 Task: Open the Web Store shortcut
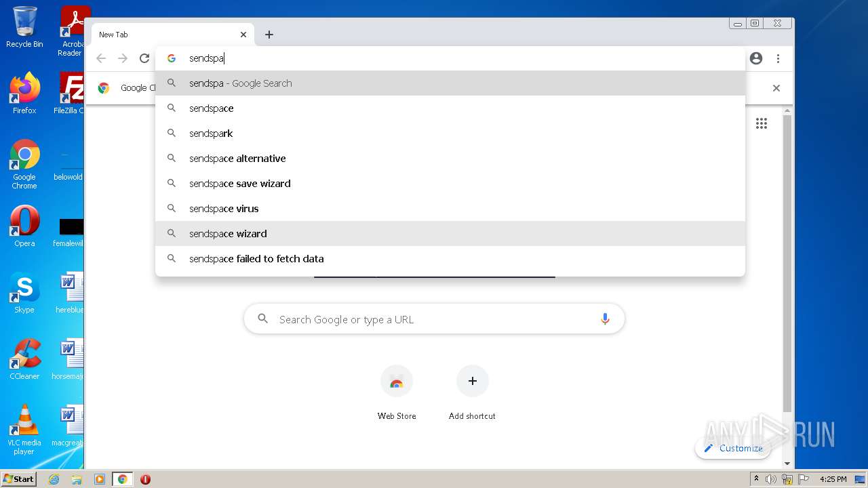pyautogui.click(x=397, y=393)
